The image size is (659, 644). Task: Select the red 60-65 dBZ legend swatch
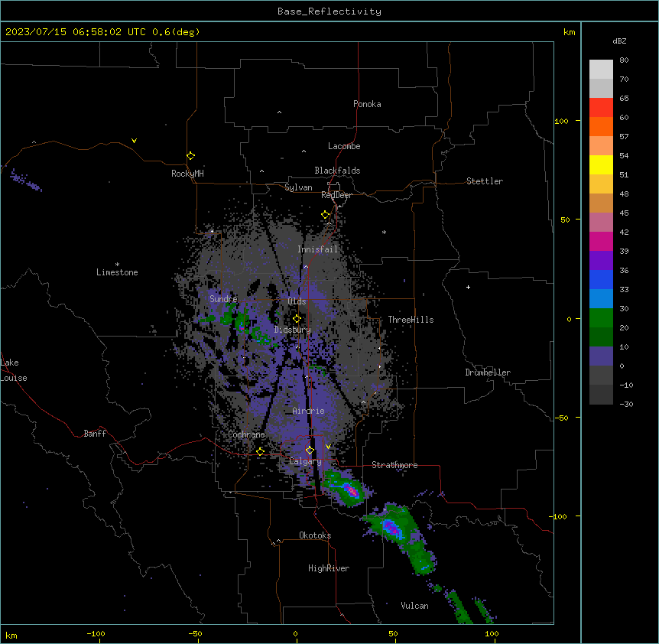pyautogui.click(x=601, y=108)
